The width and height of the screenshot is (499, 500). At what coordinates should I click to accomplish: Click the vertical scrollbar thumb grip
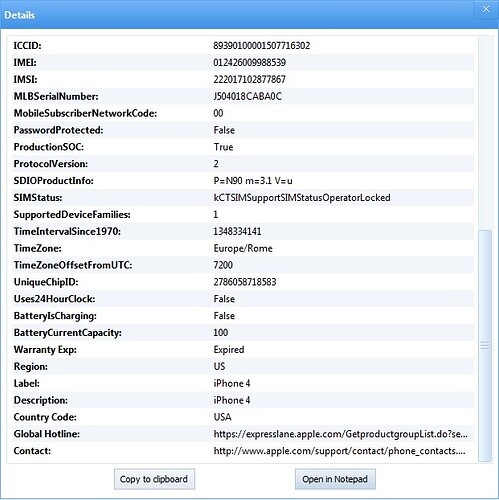coord(485,346)
